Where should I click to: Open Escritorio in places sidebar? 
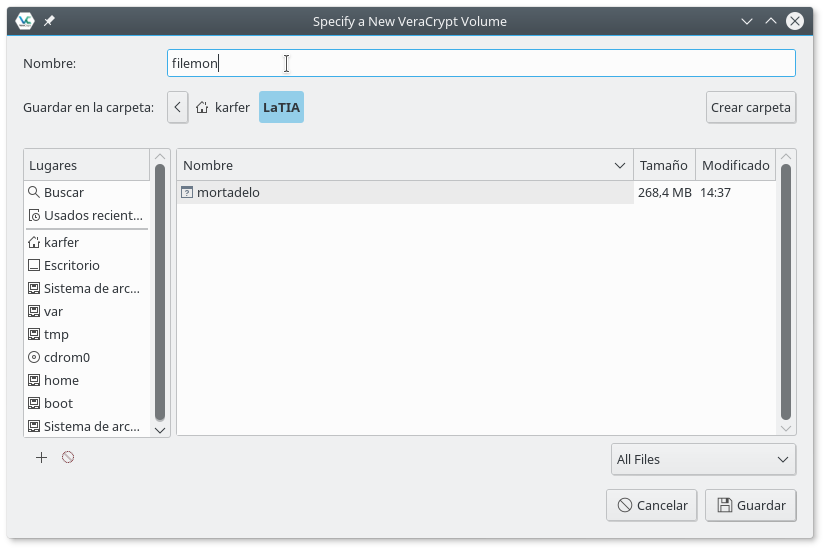point(71,265)
